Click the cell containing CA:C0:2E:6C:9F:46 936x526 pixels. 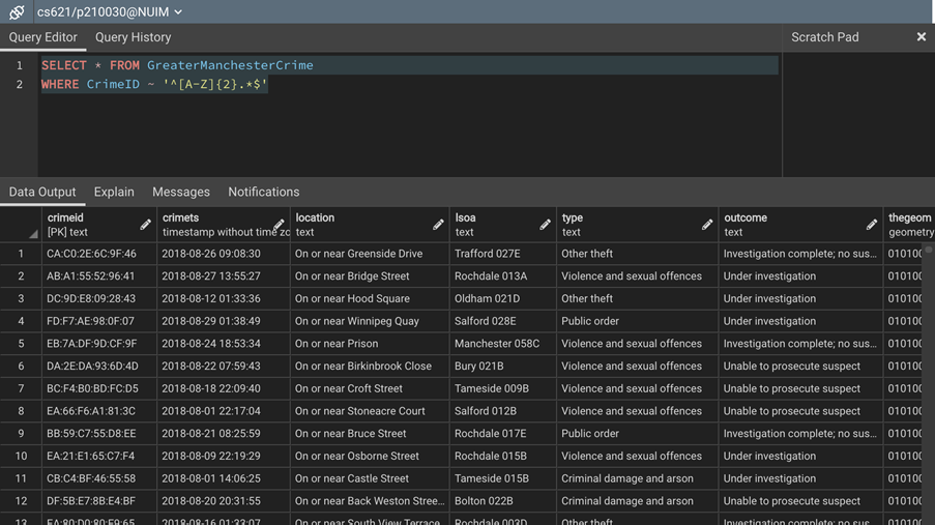tap(91, 254)
